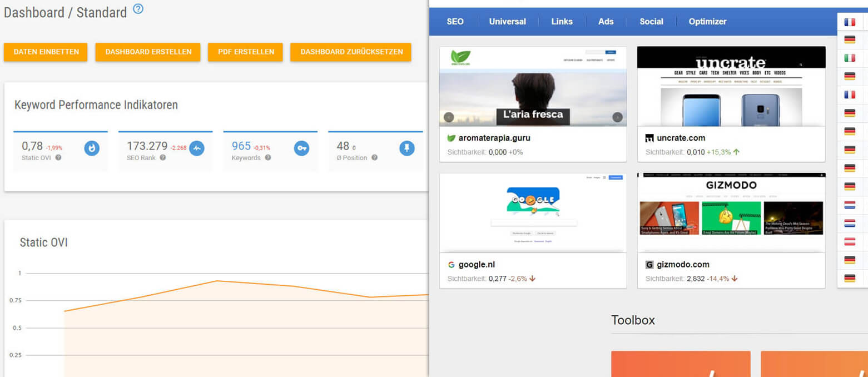Click the pin icon in Ø Position card
Screen dimensions: 868x377
point(407,148)
